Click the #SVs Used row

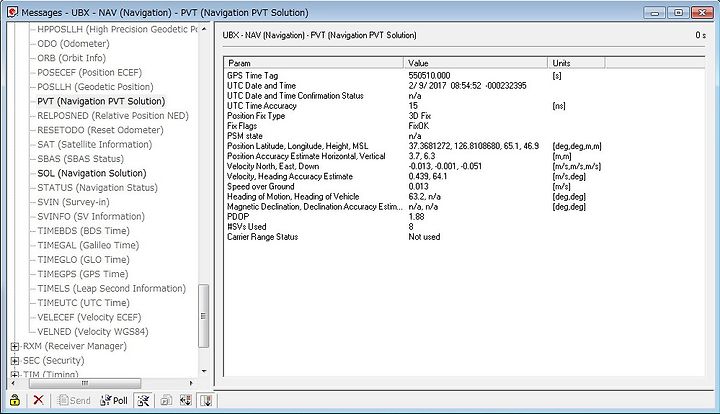click(464, 227)
